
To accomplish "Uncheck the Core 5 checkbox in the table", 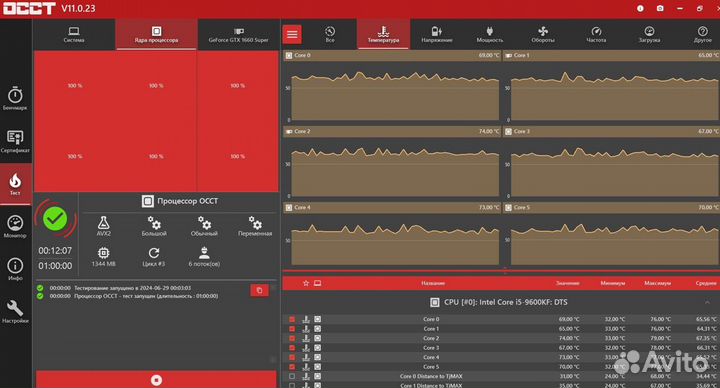I will (292, 367).
